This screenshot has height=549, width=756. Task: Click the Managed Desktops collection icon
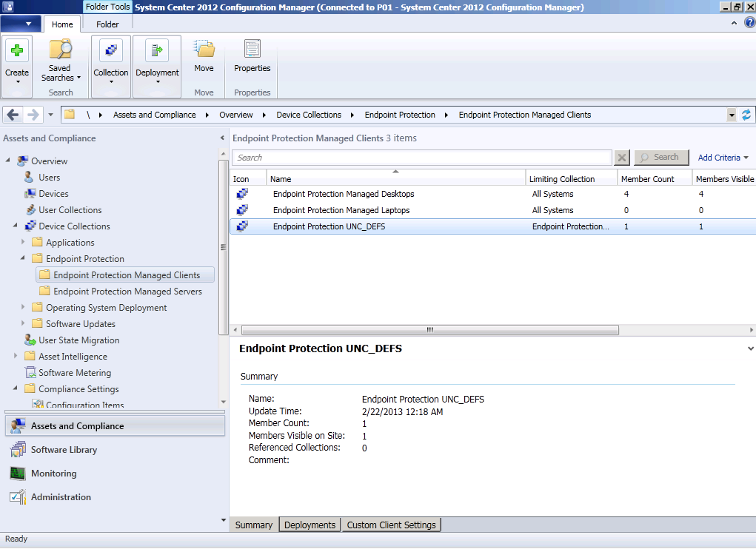point(242,194)
